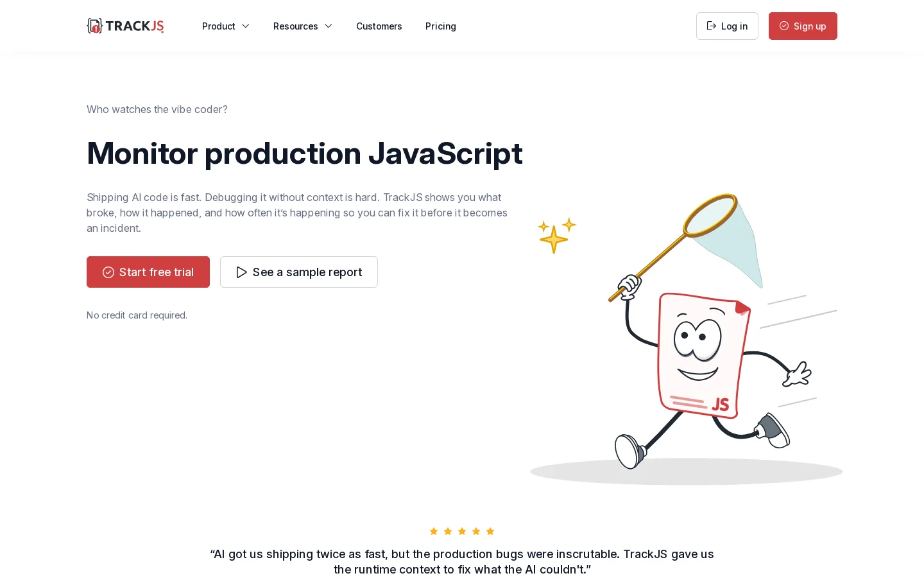Screen dimensions: 924x578
Task: Expand the Product menu chevron
Action: click(x=245, y=26)
